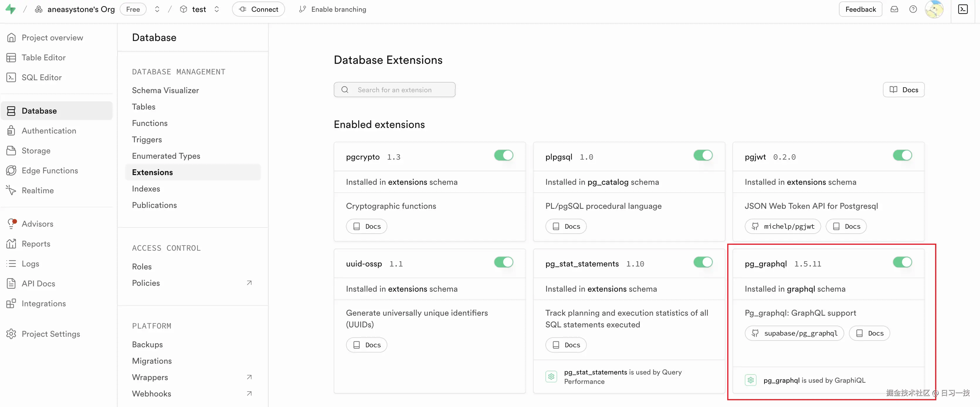Open the project selector next to test

click(x=216, y=9)
